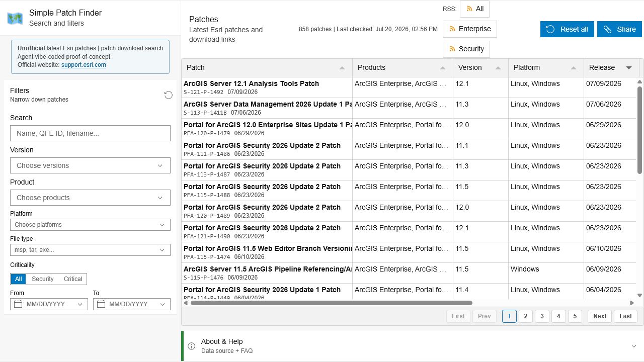The width and height of the screenshot is (644, 362).
Task: Click the RSS icon on All feed
Action: coord(469,9)
